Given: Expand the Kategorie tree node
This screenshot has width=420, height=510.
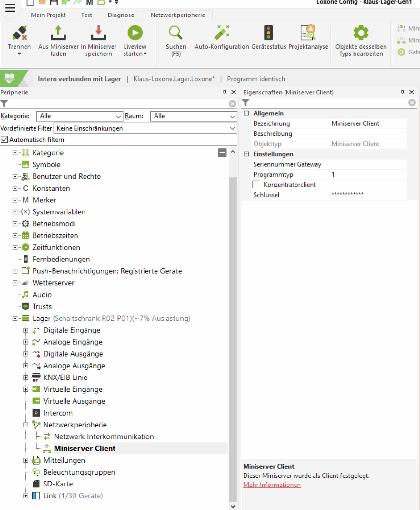Looking at the screenshot, I should click(x=15, y=153).
